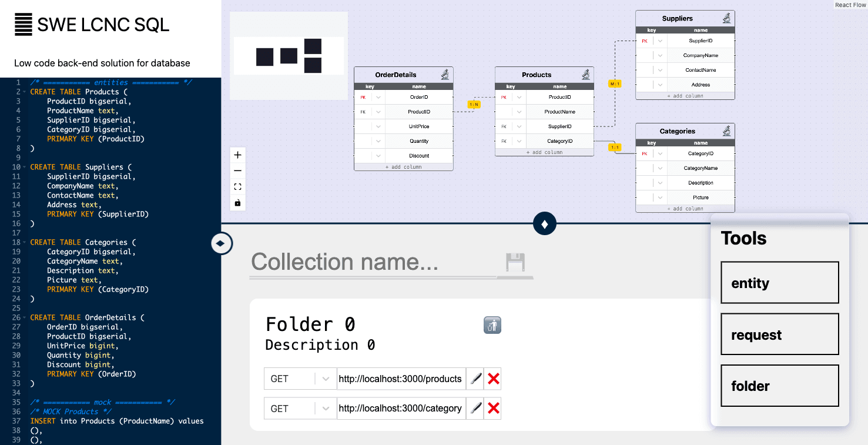Click the vertical splitter diamond handle
This screenshot has height=445, width=868.
[544, 224]
